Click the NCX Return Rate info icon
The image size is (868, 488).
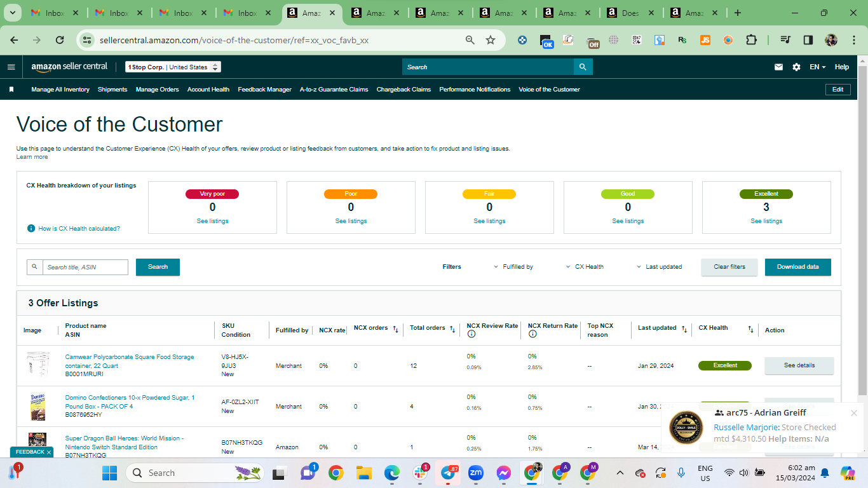pos(532,334)
